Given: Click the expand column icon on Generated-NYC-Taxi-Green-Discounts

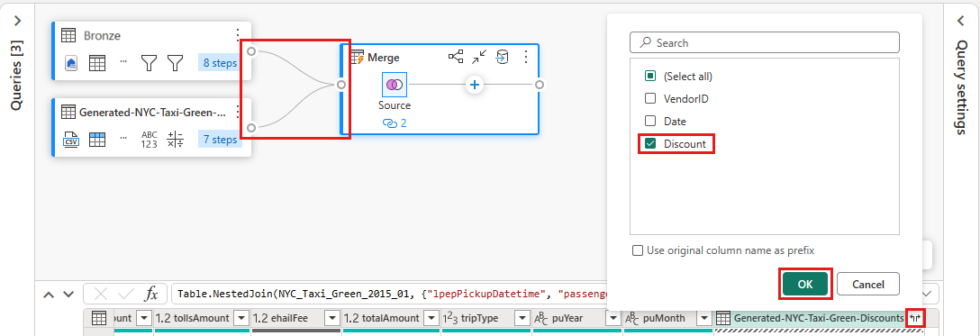Looking at the screenshot, I should (916, 318).
